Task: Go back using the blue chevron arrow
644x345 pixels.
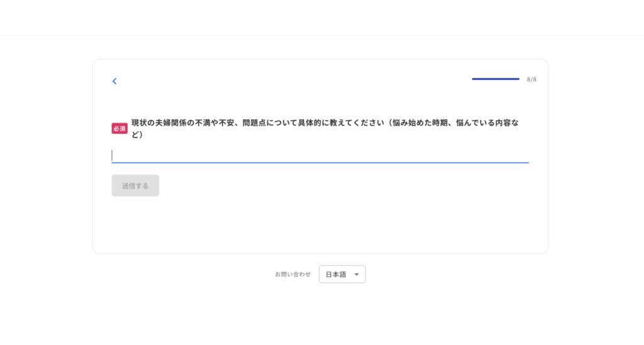Action: (114, 81)
